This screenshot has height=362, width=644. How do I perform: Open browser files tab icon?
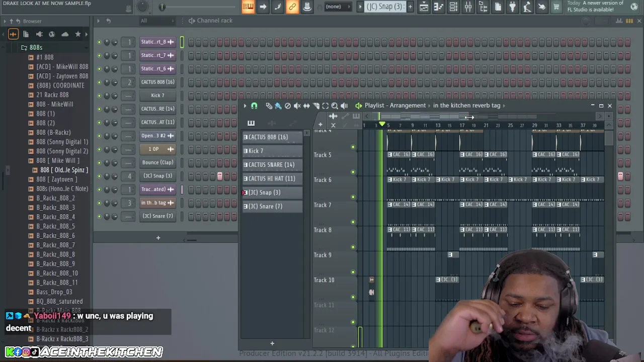coord(26,34)
